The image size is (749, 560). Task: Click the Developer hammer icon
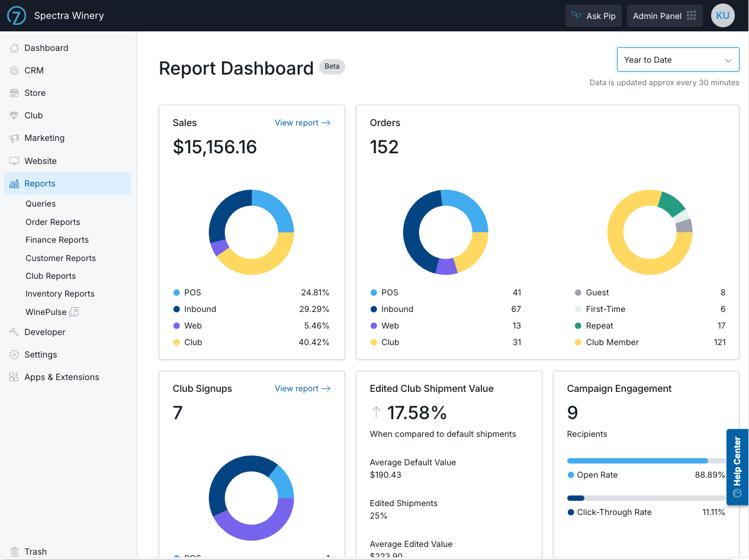pyautogui.click(x=14, y=332)
